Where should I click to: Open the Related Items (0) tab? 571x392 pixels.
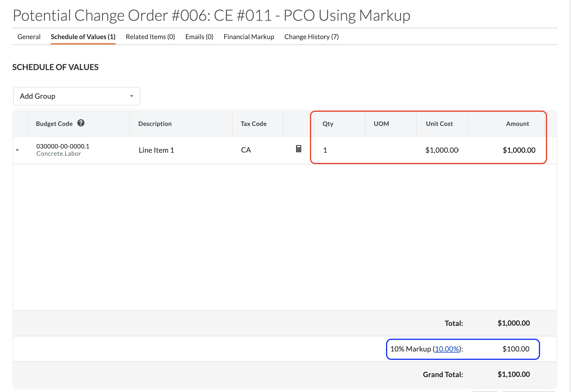[x=150, y=37]
